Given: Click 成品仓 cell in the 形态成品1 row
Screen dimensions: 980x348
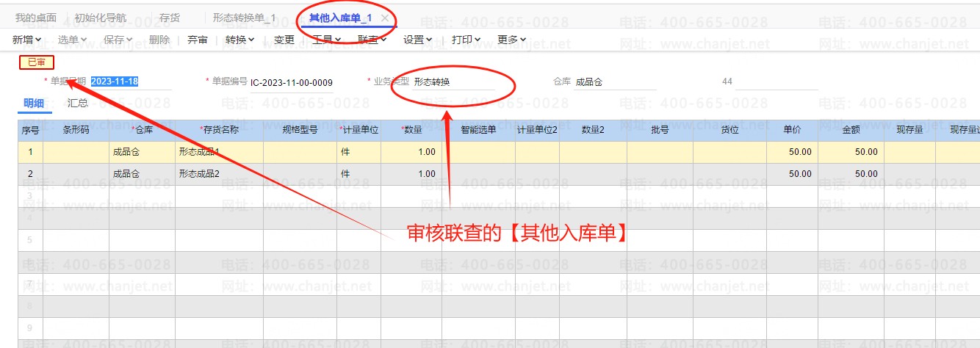Looking at the screenshot, I should tap(142, 152).
